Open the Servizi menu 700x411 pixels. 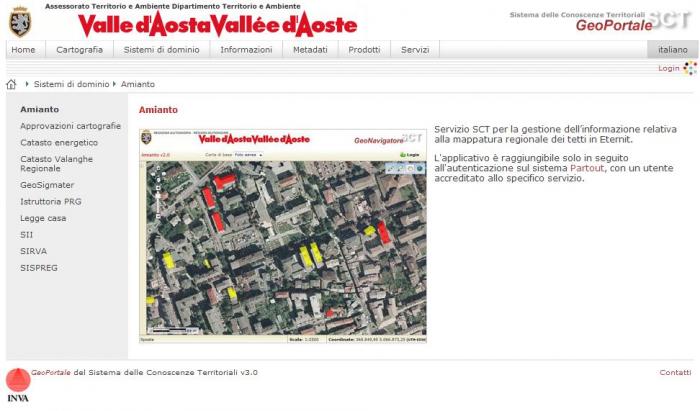415,50
